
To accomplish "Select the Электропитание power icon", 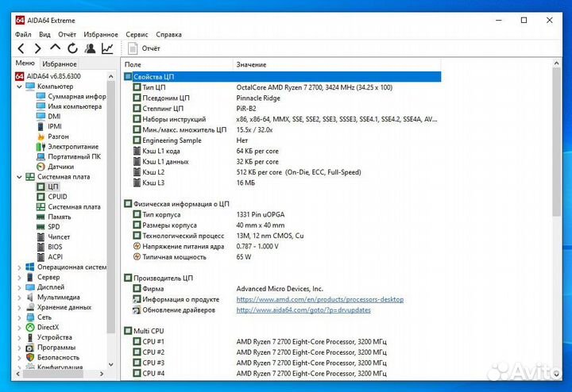I will coord(41,147).
